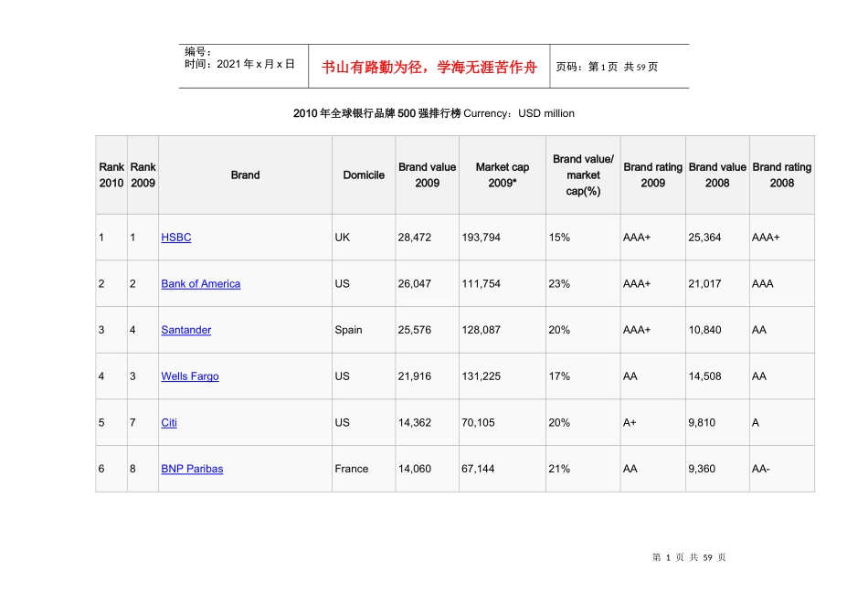Select the Brand value 2009 header
Viewport: 868px width, 614px height.
428,175
